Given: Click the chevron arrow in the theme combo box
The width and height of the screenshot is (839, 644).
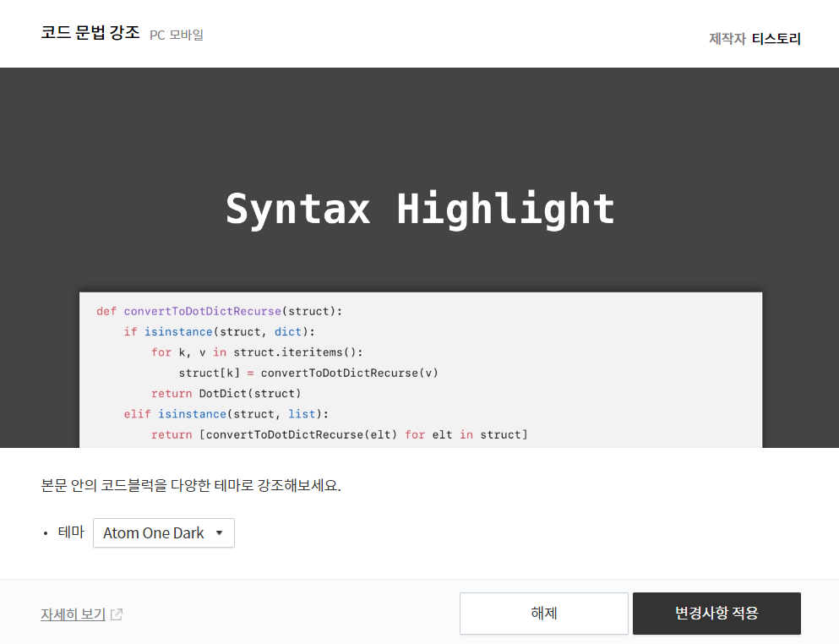Looking at the screenshot, I should tap(220, 532).
